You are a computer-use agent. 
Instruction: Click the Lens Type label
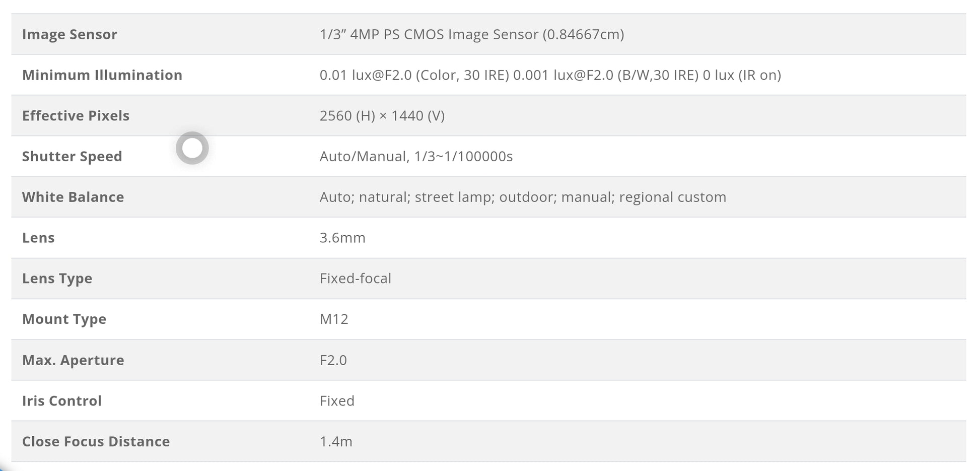[57, 279]
